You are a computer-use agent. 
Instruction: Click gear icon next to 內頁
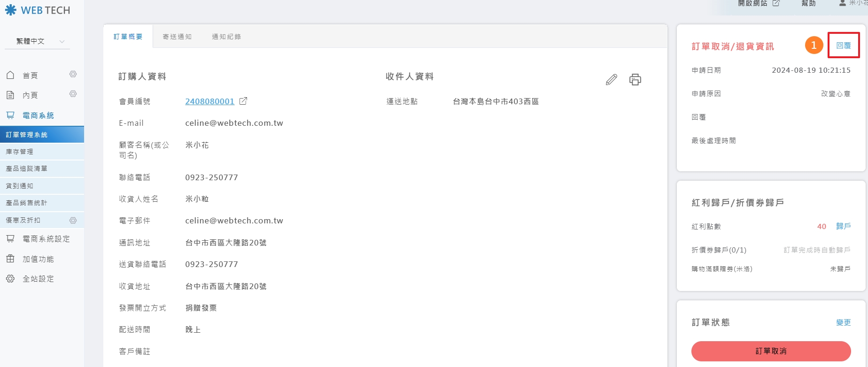(x=73, y=94)
